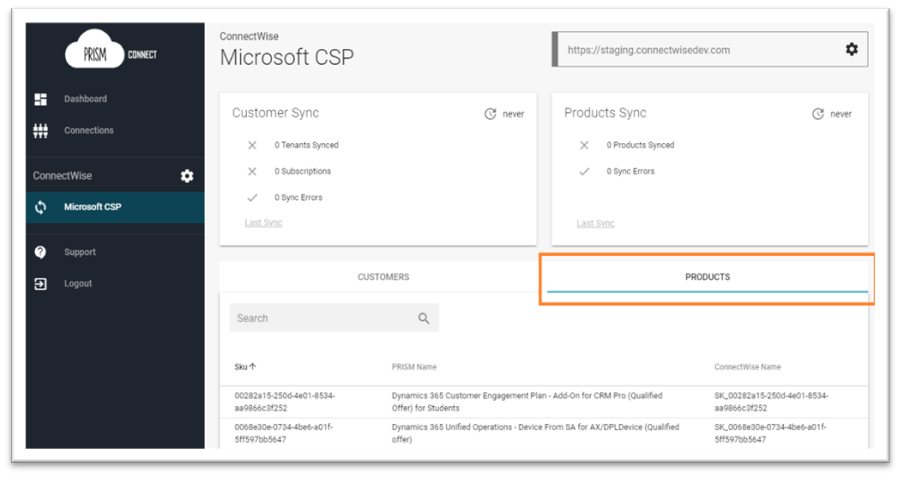901x477 pixels.
Task: Click the Dashboard grid icon
Action: click(x=41, y=99)
